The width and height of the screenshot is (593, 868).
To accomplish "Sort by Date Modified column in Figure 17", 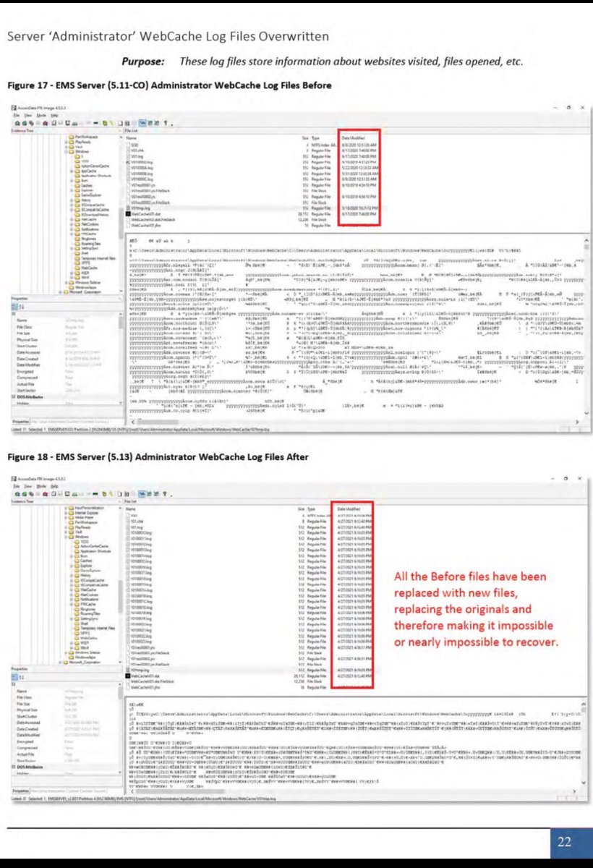I will 352,137.
